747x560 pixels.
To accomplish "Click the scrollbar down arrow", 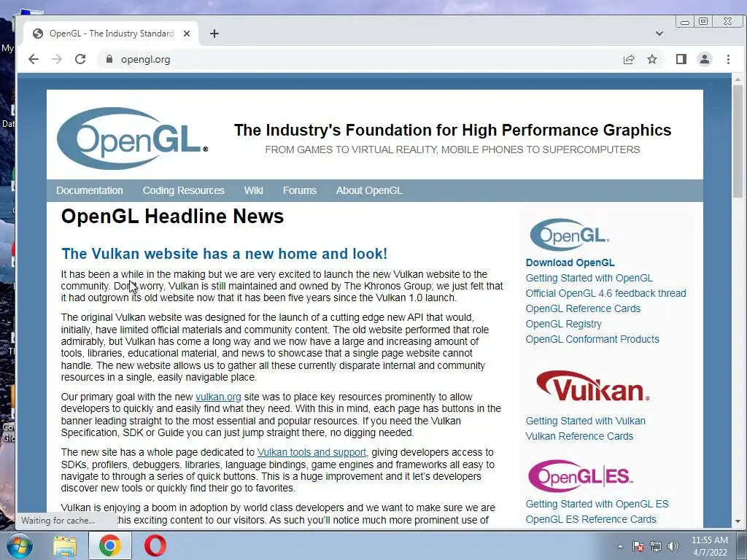I will point(738,521).
